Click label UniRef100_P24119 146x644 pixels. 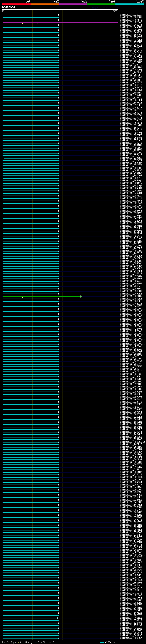click(x=131, y=183)
